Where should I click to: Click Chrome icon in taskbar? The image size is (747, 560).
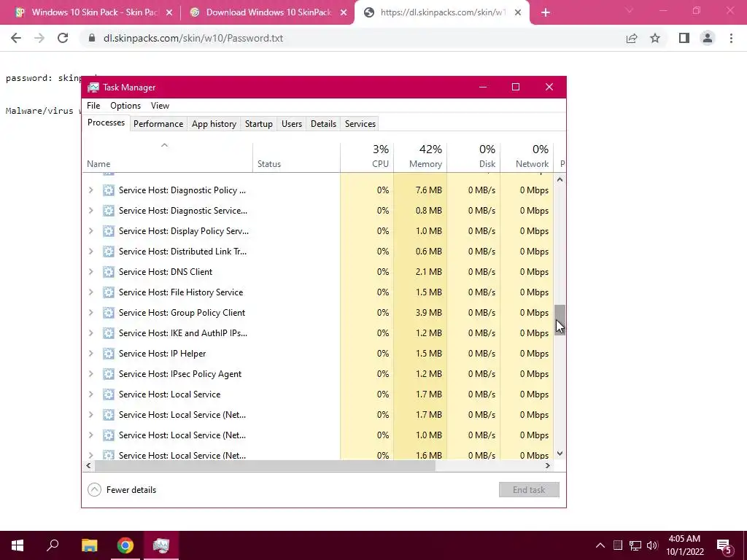click(125, 545)
